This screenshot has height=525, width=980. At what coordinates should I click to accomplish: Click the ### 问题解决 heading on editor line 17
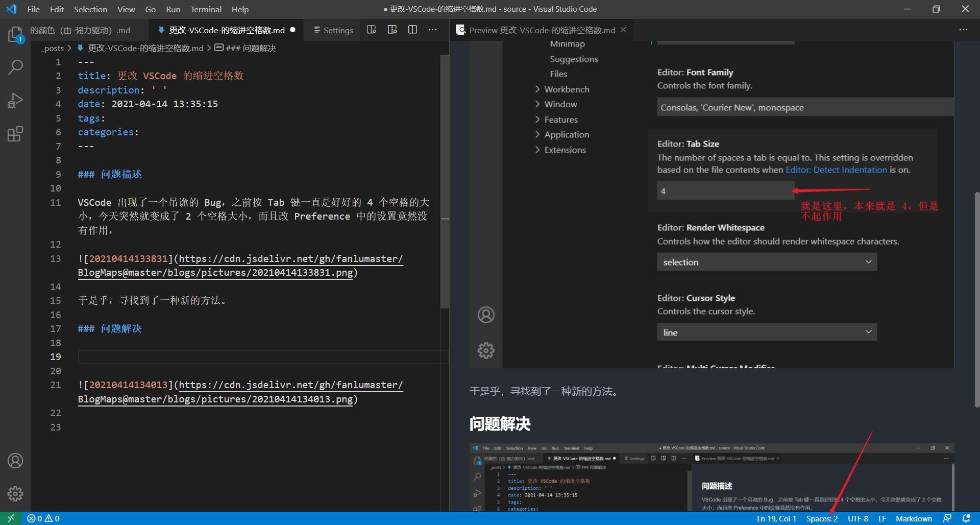tap(110, 328)
